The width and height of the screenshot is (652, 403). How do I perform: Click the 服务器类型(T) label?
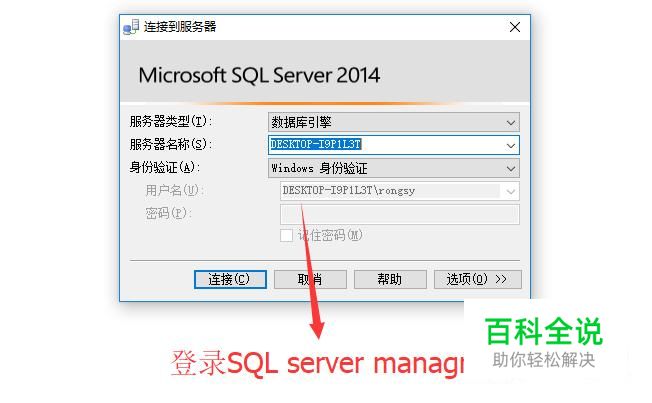point(171,121)
